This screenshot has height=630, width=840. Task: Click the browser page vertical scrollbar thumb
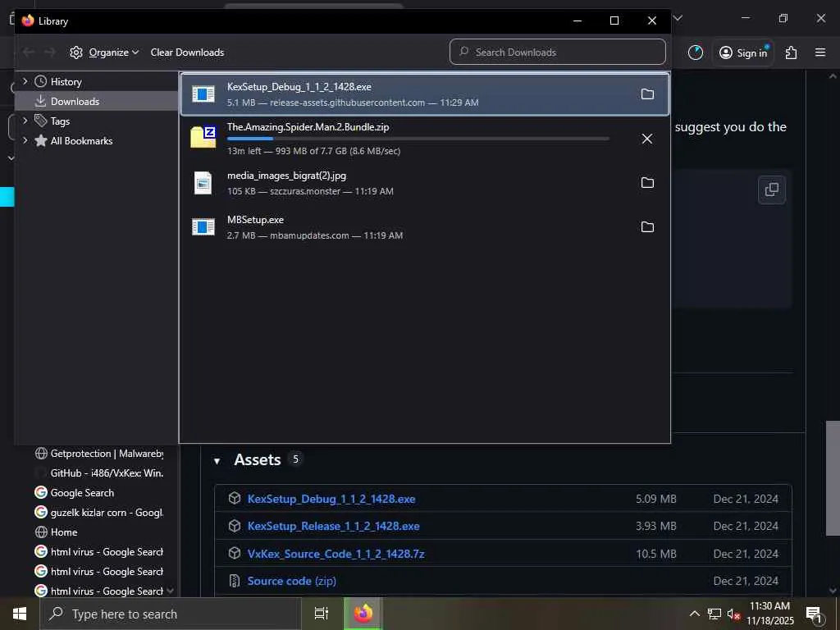833,478
